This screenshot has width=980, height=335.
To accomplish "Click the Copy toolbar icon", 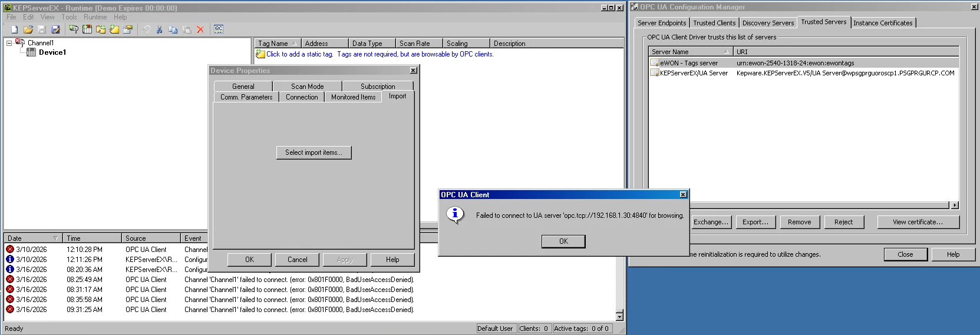I will tap(173, 29).
